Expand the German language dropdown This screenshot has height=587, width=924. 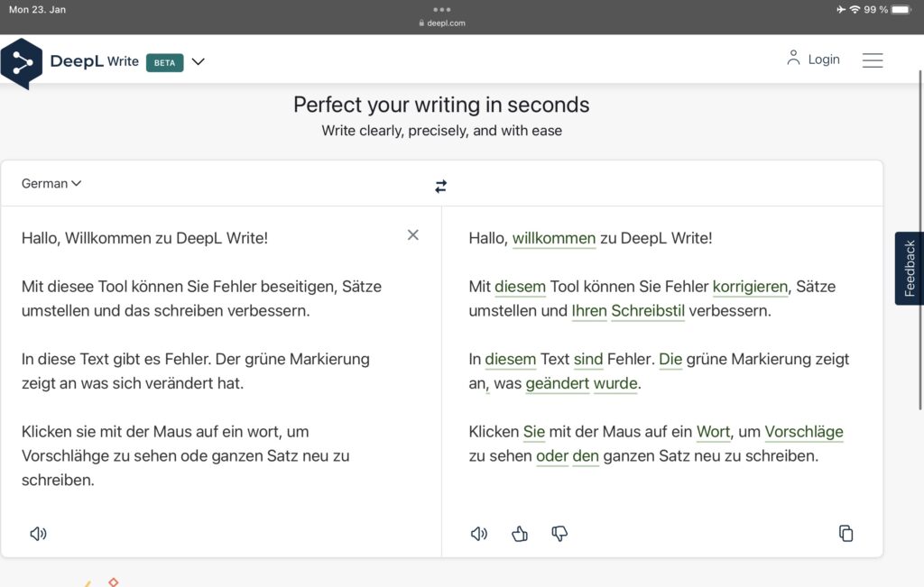pos(51,184)
